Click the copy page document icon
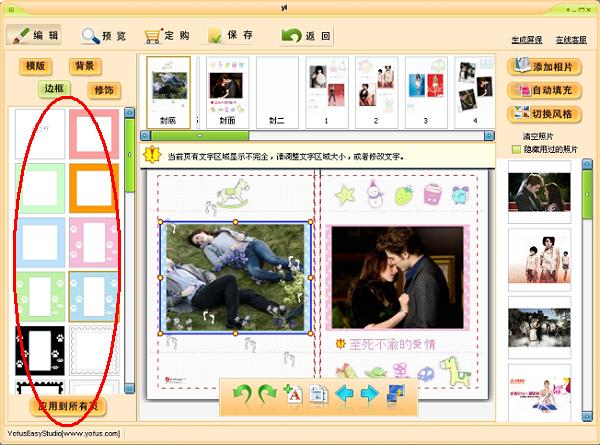The height and width of the screenshot is (445, 600). click(x=318, y=394)
